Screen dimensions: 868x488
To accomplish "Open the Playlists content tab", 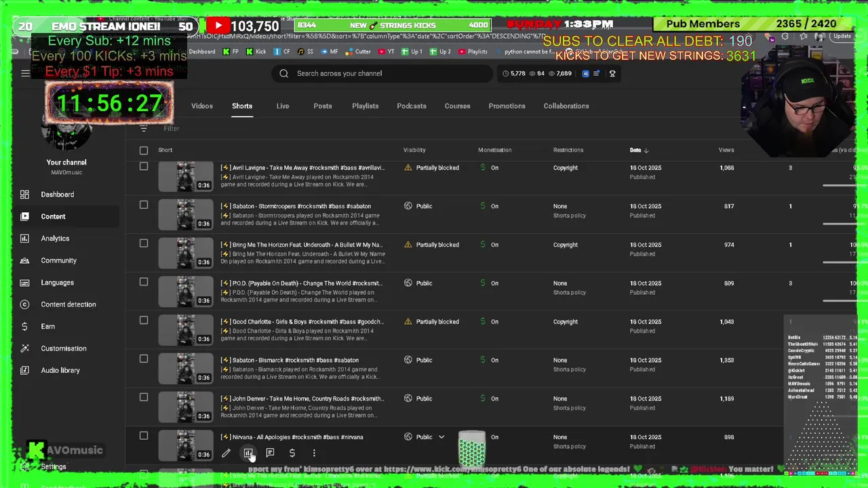I will 366,106.
